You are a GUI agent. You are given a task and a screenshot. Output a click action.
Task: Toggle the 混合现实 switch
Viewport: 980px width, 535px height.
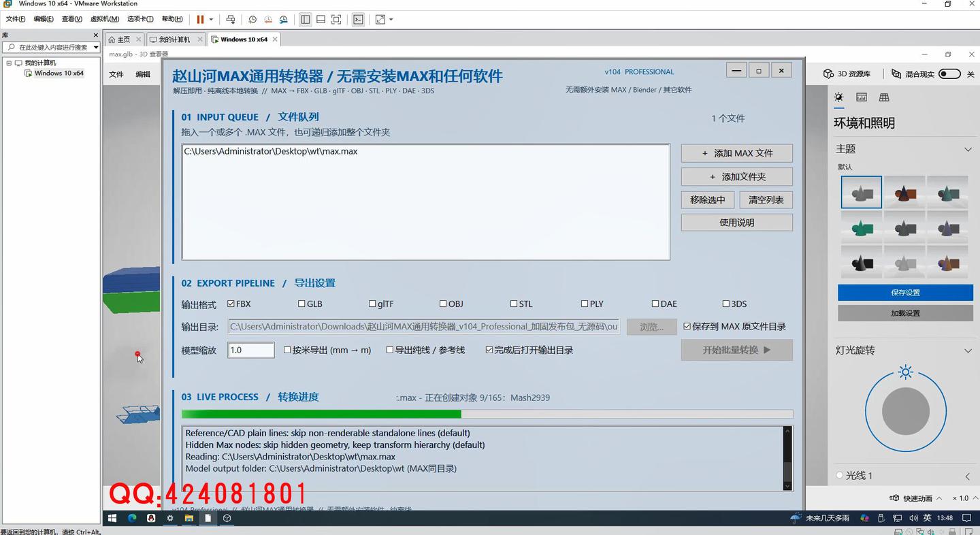[x=949, y=74]
